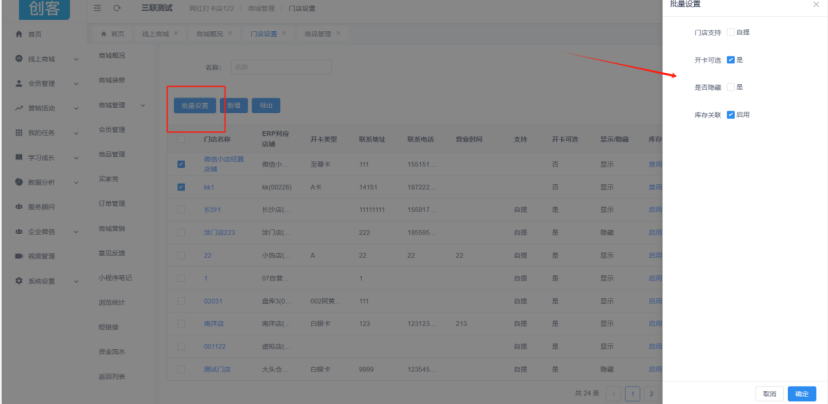Close the 批量设置 drawer with the X icon
This screenshot has height=404, width=828.
[815, 5]
